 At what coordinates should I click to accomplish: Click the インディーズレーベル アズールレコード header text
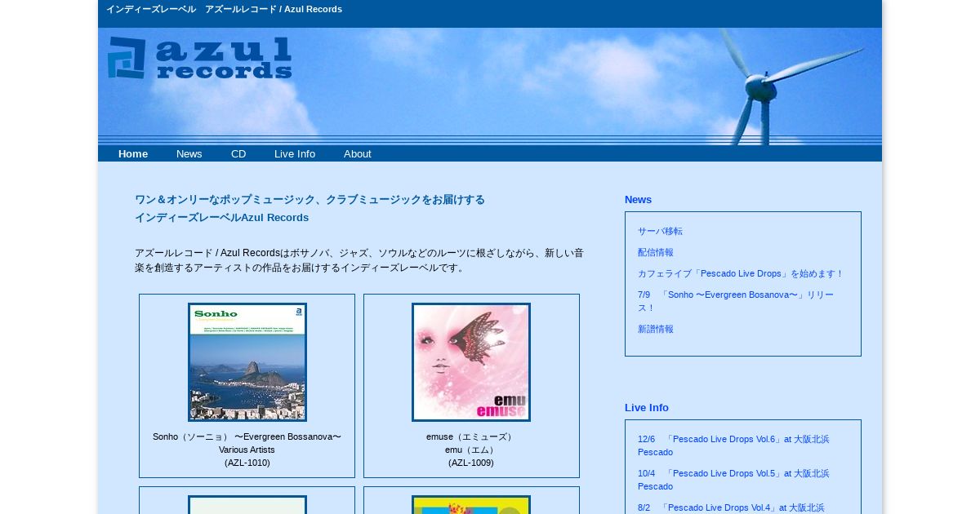pyautogui.click(x=224, y=9)
